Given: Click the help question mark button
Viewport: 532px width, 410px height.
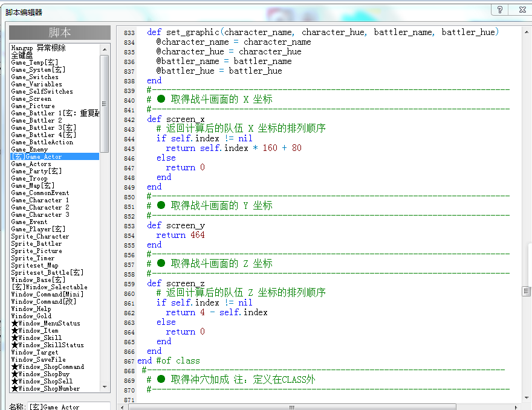Looking at the screenshot, I should click(500, 10).
